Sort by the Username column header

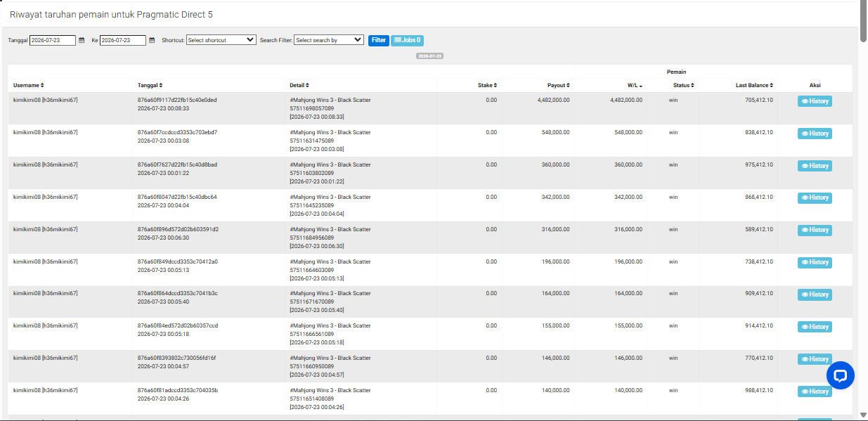point(29,85)
